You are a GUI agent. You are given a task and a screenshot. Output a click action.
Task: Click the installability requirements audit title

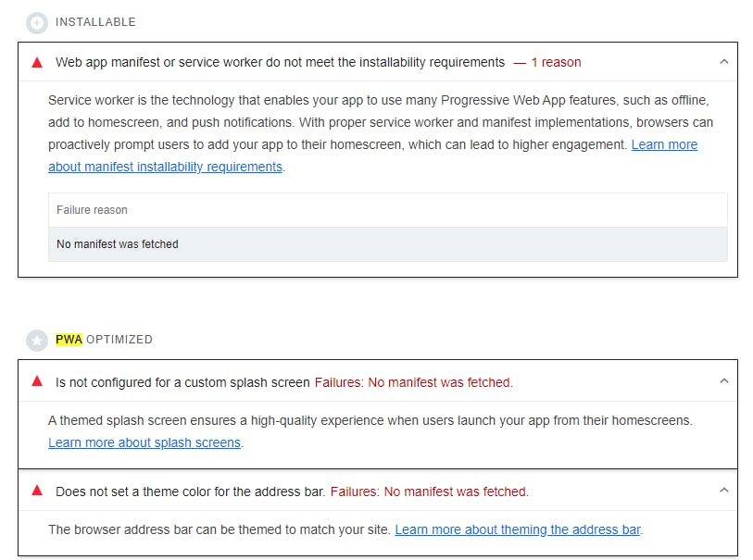pos(280,62)
